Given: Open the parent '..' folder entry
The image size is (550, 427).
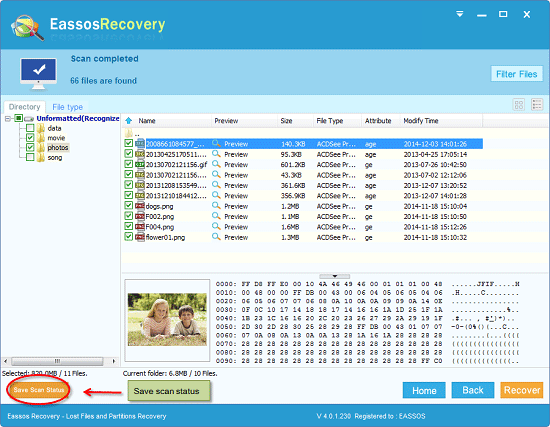Looking at the screenshot, I should pos(133,133).
